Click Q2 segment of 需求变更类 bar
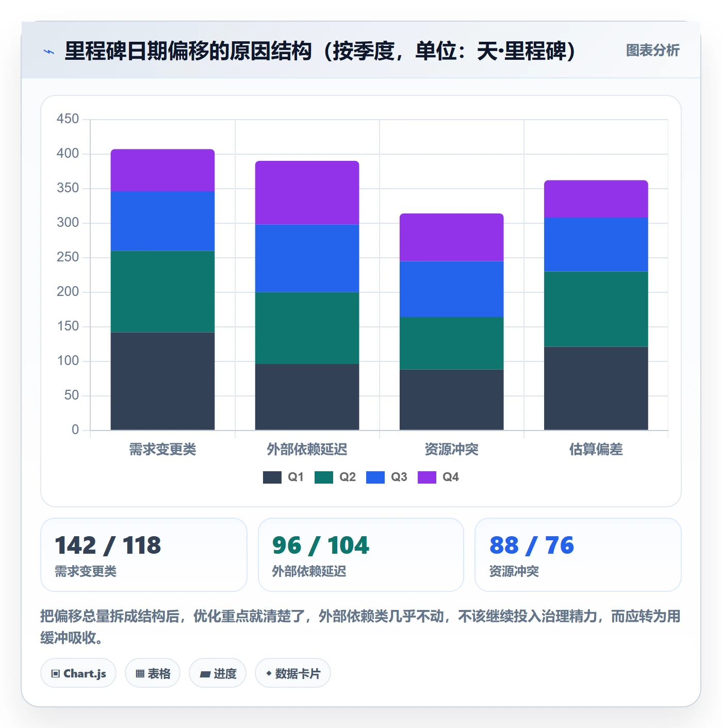This screenshot has height=728, width=722. [162, 291]
